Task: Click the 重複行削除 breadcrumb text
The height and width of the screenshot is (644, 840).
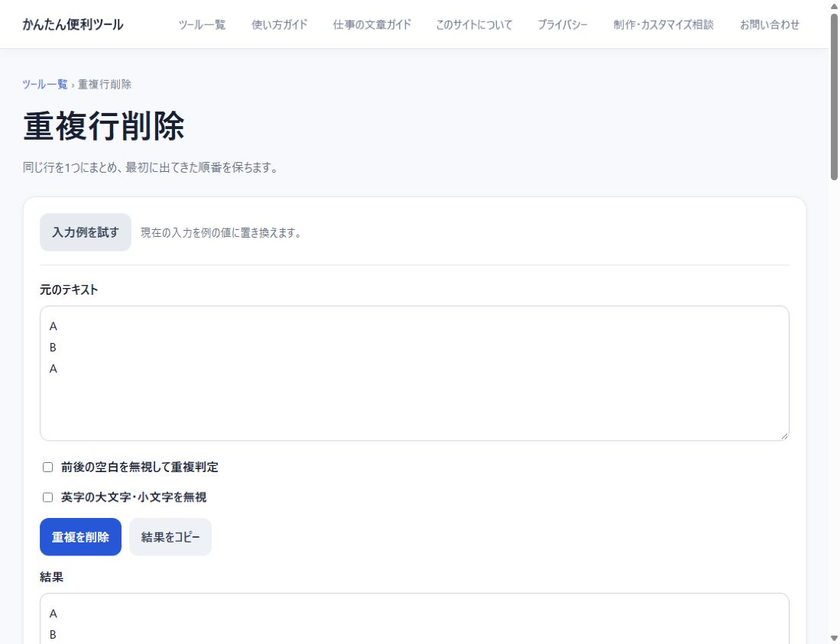Action: [x=105, y=84]
